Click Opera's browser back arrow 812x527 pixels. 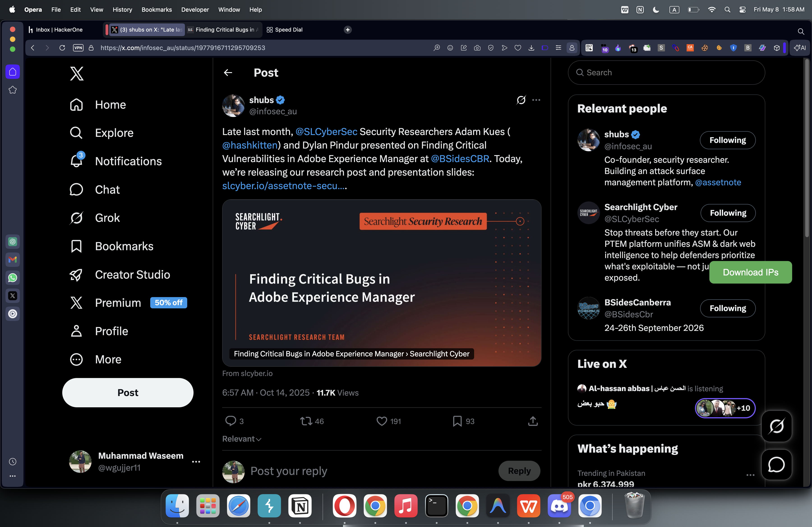click(33, 48)
